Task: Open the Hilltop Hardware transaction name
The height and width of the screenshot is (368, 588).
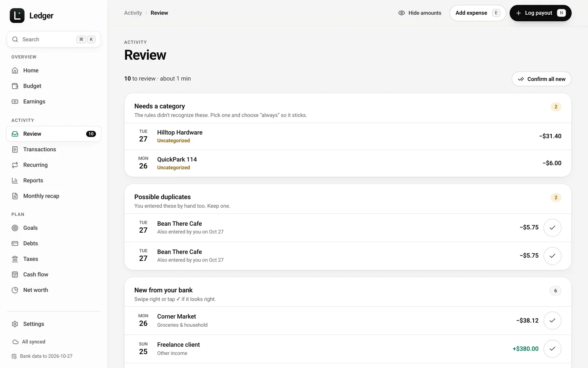Action: pyautogui.click(x=180, y=132)
